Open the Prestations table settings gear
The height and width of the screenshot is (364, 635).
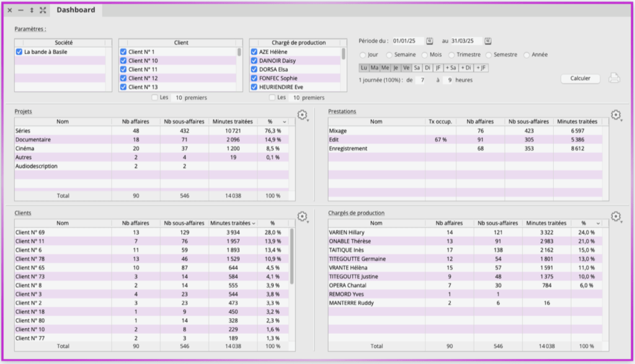pos(615,115)
